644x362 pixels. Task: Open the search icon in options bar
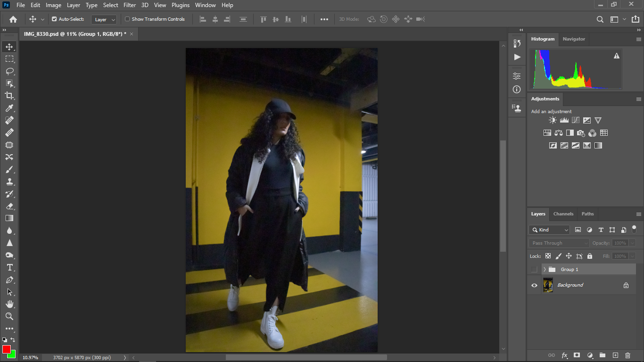tap(600, 19)
